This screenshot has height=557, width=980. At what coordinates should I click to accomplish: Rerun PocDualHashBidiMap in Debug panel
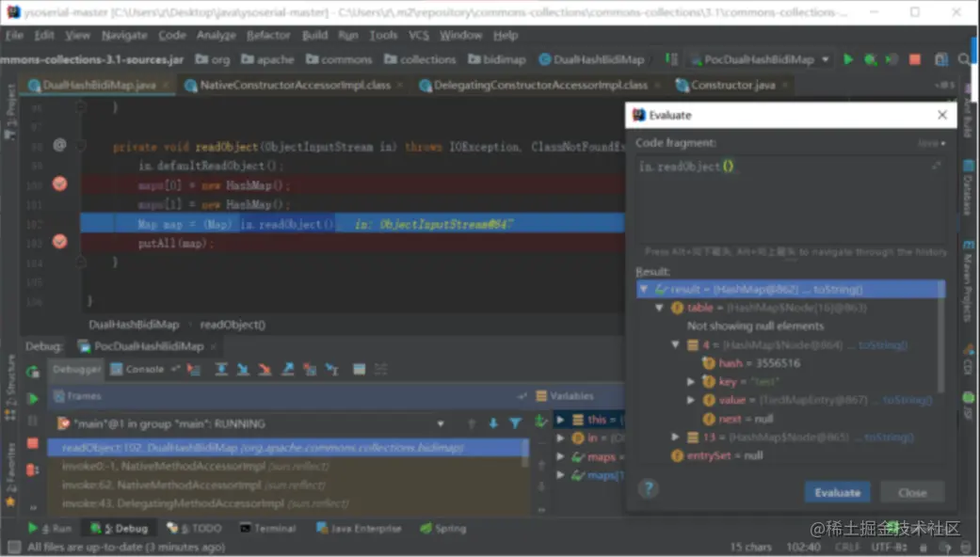pos(33,373)
